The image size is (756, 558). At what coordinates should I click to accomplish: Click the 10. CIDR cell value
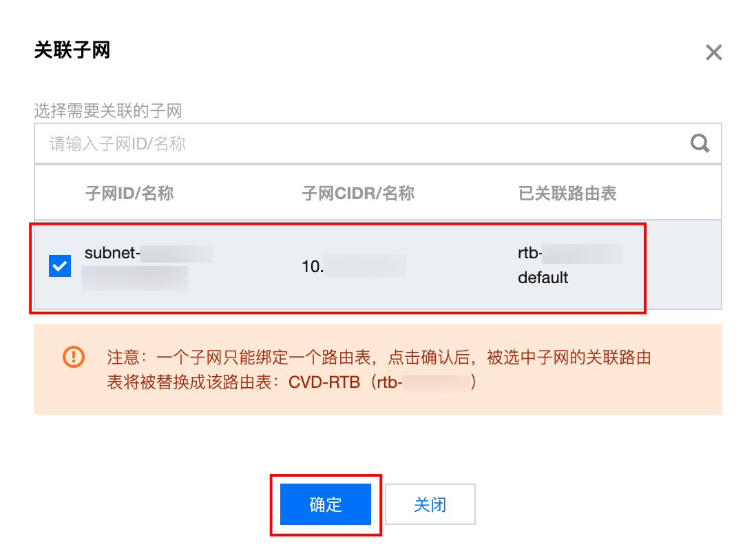[x=354, y=266]
